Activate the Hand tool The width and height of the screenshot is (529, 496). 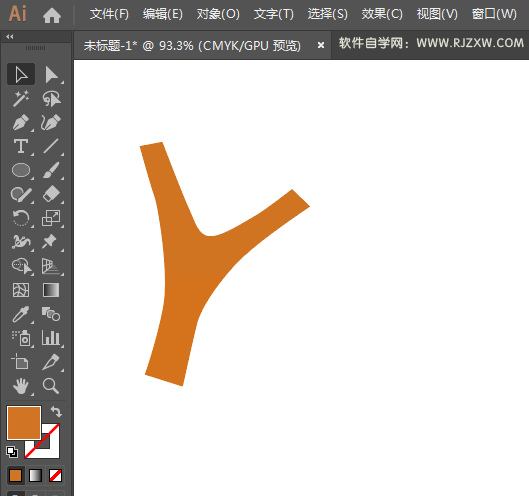pos(21,386)
